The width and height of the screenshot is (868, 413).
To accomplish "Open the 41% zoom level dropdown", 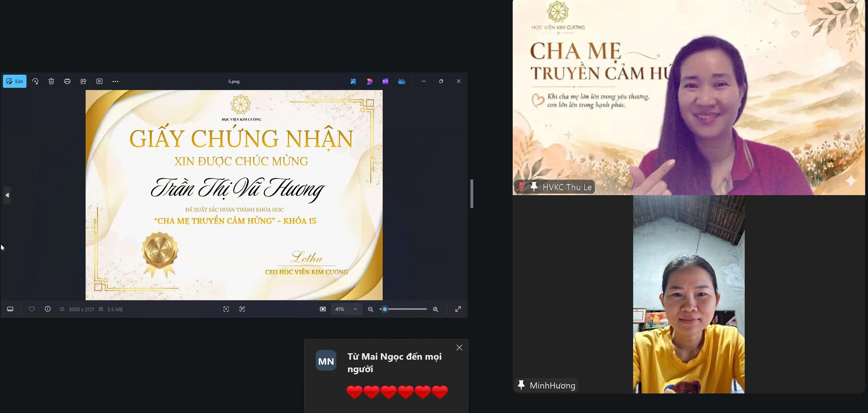I will pos(346,309).
